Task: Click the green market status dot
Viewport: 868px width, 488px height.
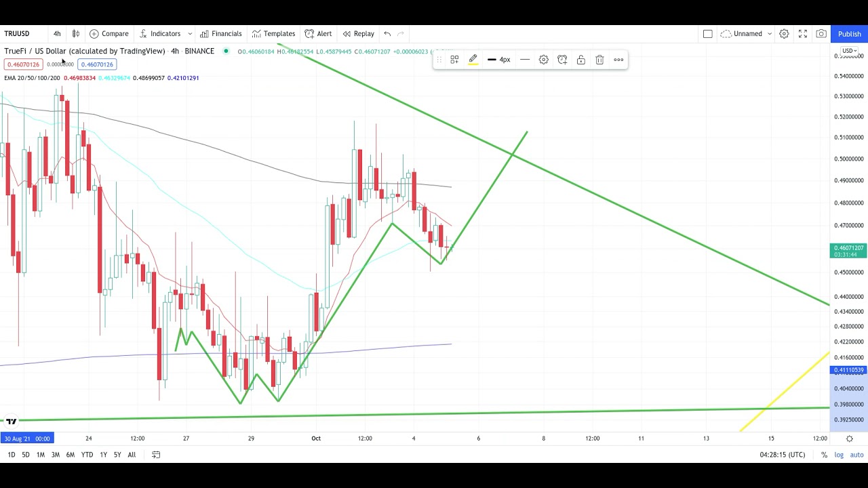Action: point(226,51)
